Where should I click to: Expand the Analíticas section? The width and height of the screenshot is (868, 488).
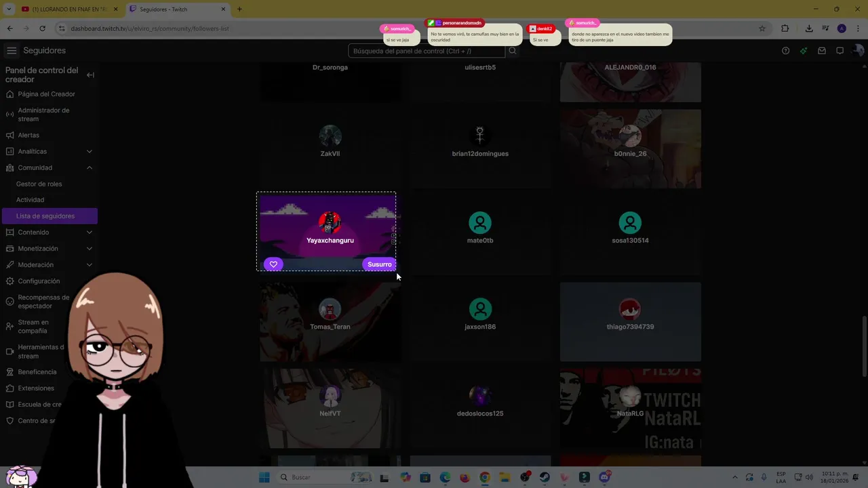tap(90, 151)
